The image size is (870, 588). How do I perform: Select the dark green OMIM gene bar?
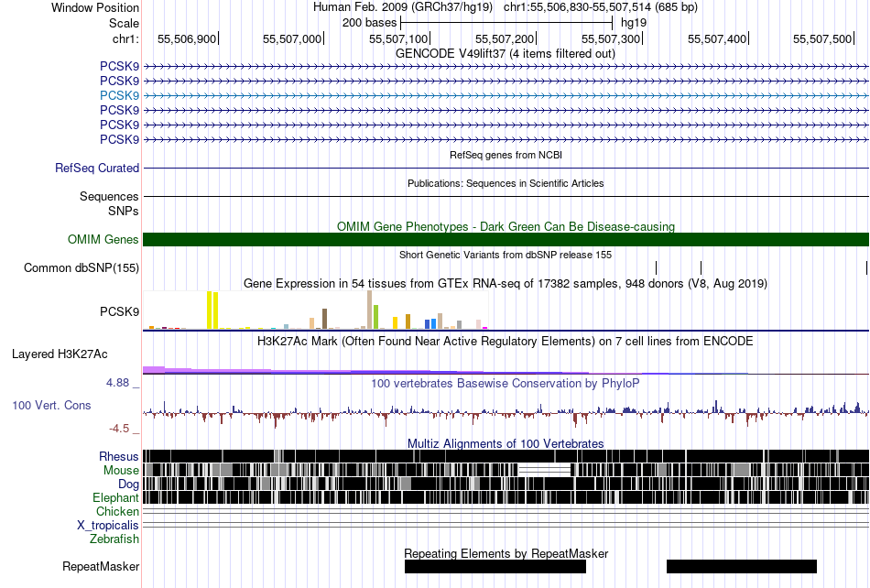(506, 239)
